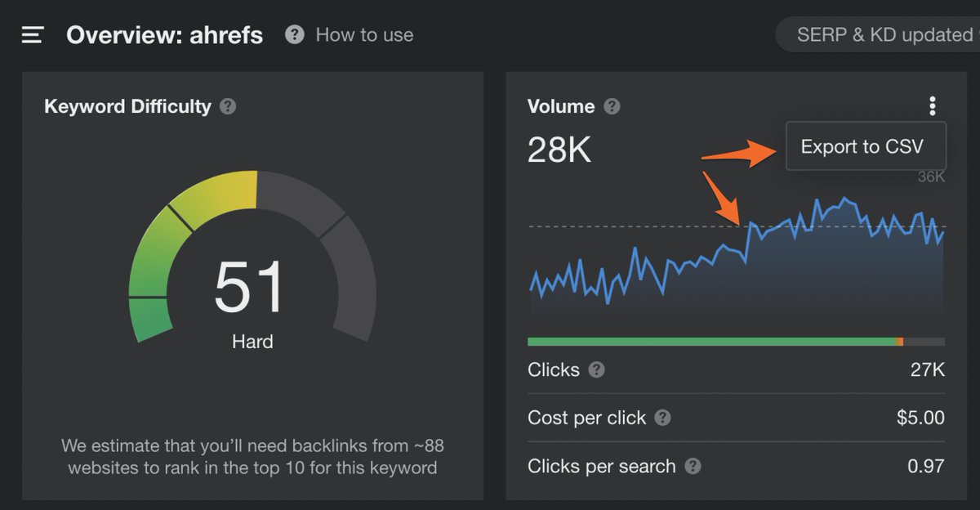Open the hamburger navigation menu
This screenshot has height=510, width=980.
tap(32, 35)
